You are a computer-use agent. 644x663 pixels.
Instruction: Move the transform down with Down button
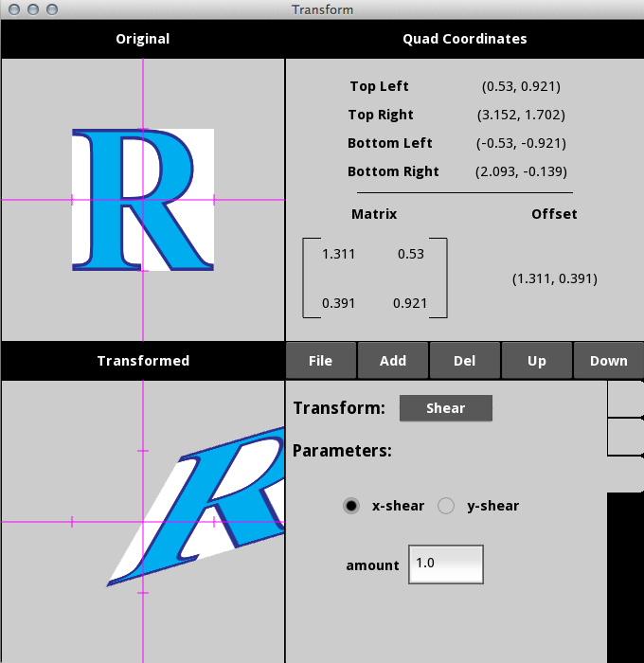608,361
